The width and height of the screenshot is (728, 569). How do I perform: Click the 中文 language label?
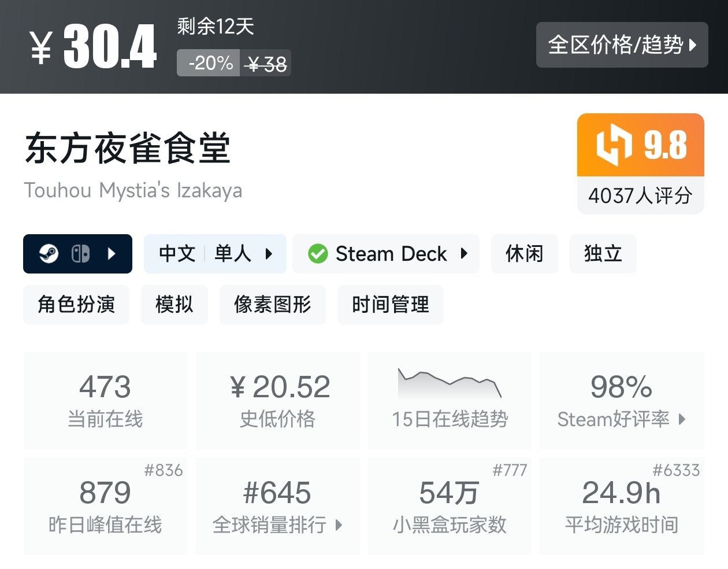[x=177, y=254]
